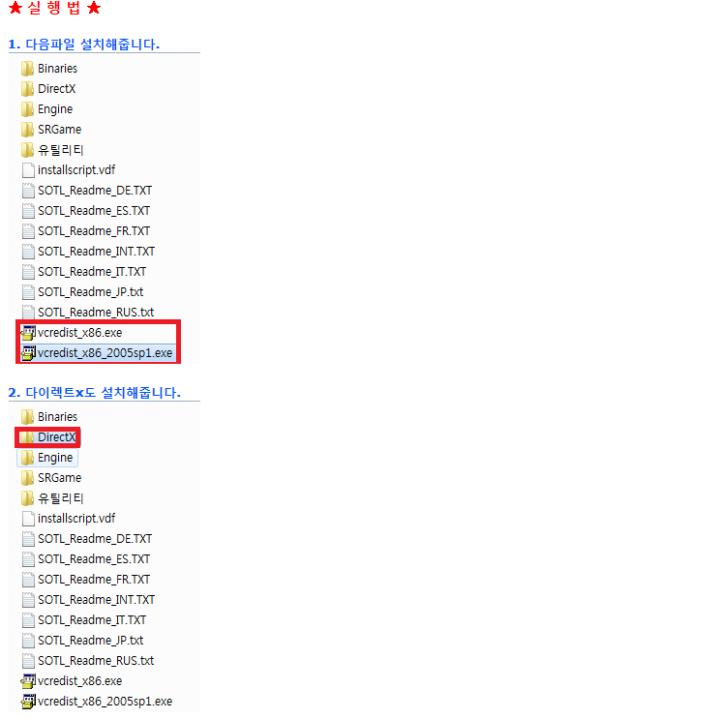
Task: Select the 유틸리티 folder icon in step 1 list
Action: (x=28, y=150)
